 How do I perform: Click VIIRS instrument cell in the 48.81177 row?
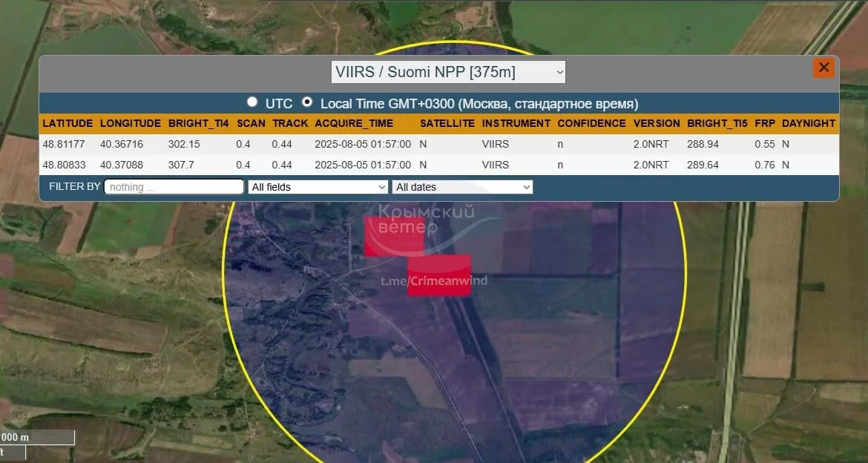pos(496,144)
